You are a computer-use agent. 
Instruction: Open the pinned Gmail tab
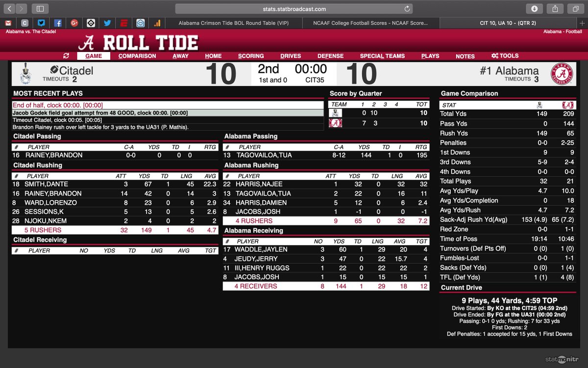8,23
